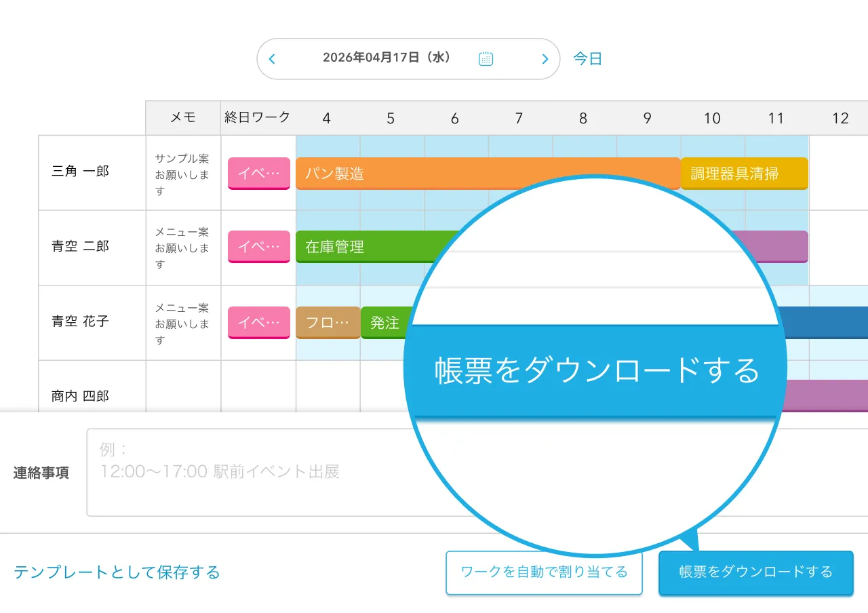
Task: Go to previous day with left arrow
Action: 272,59
